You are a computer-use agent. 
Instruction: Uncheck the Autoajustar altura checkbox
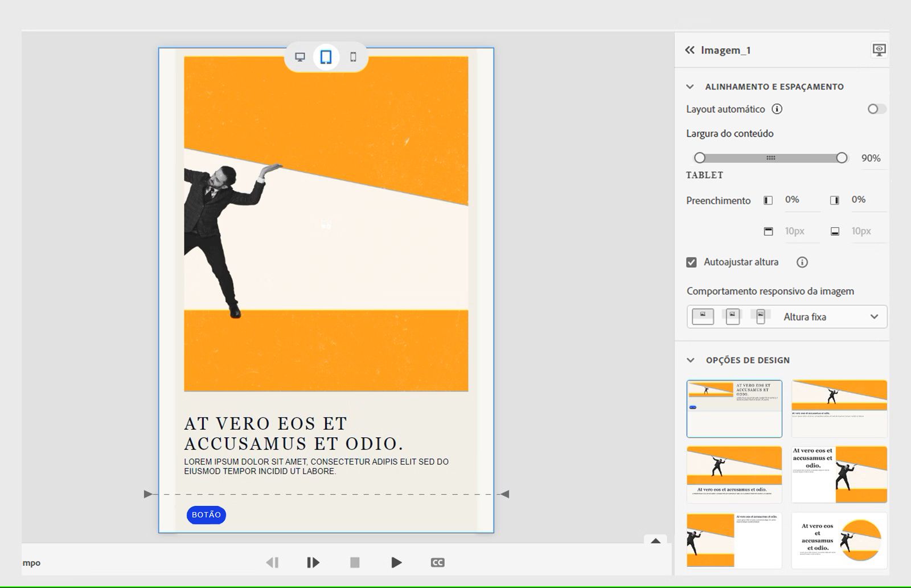click(691, 262)
